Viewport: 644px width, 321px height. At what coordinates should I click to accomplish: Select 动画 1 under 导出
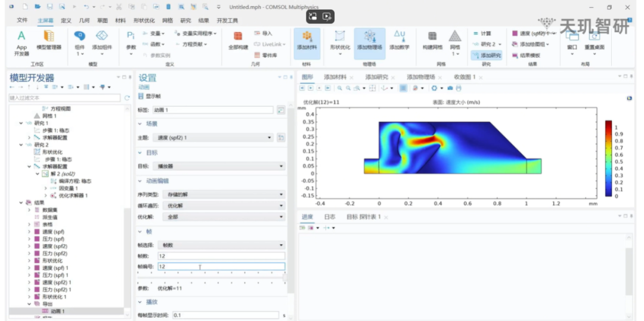57,311
